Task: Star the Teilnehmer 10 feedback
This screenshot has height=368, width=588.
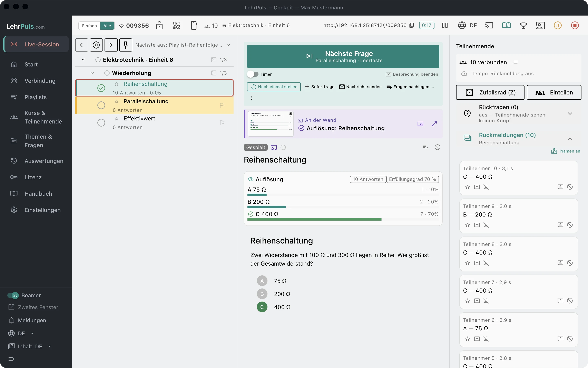Action: pyautogui.click(x=468, y=187)
